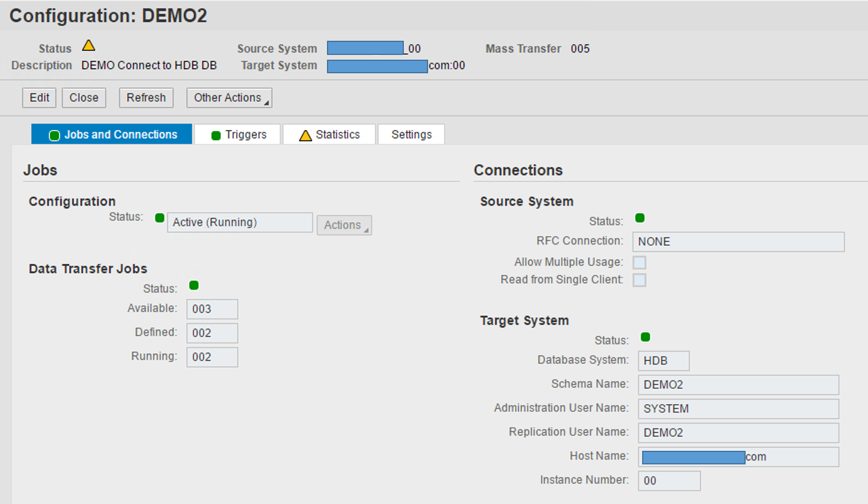Open the Other Actions dropdown
Screen dimensions: 868x504
(x=229, y=97)
